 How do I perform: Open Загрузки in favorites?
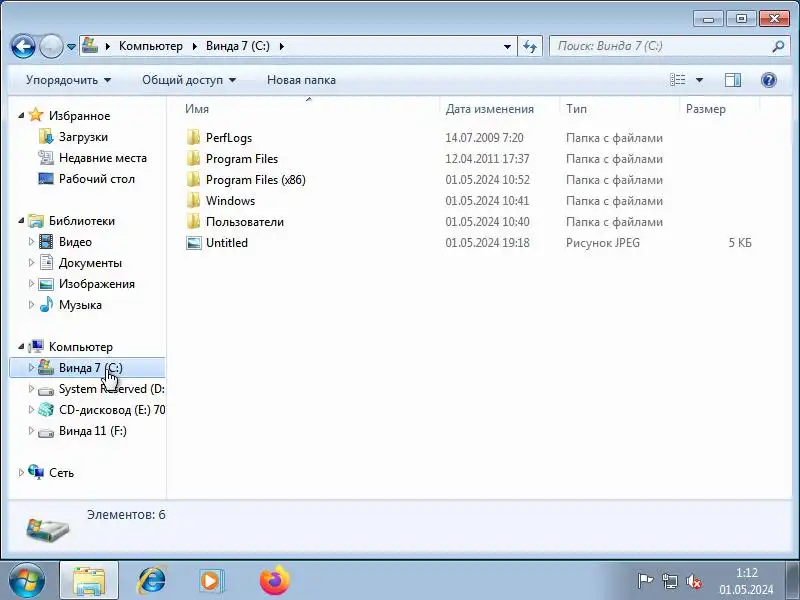point(83,137)
